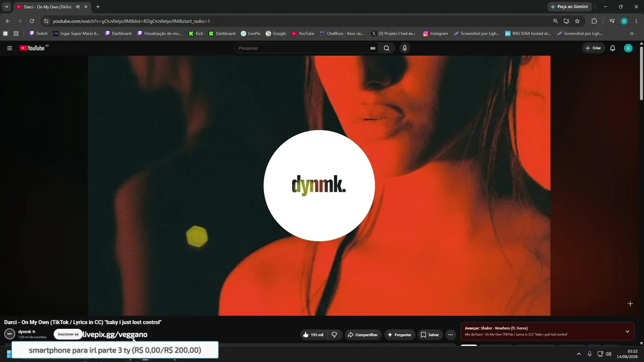Click the browser address bar URL
Viewport: 644px width, 362px height.
(x=131, y=21)
